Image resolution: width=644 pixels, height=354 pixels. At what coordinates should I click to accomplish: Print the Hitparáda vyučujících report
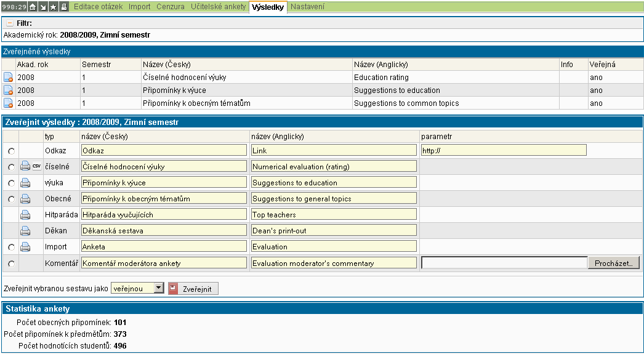click(25, 215)
